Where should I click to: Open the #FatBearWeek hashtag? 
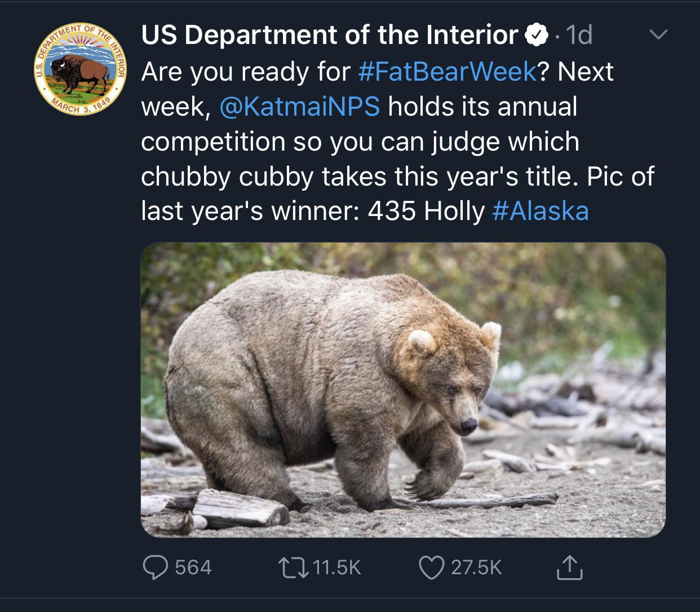[447, 72]
